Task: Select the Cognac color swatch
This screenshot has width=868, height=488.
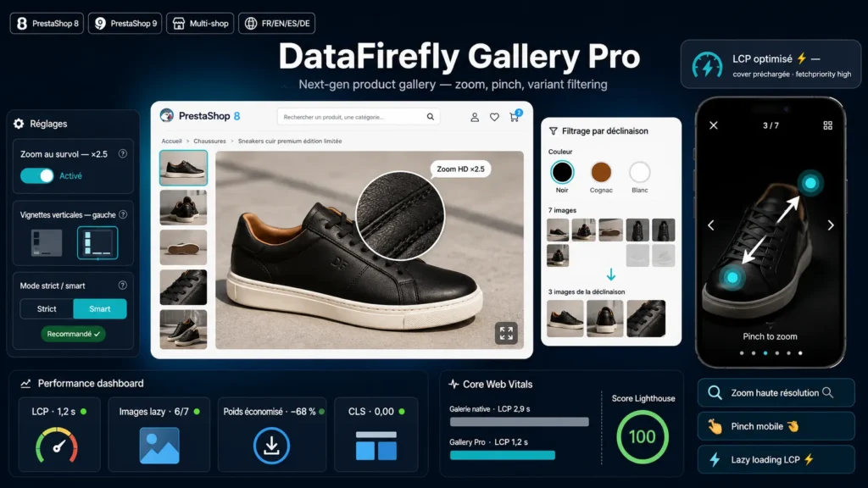Action: pos(601,172)
